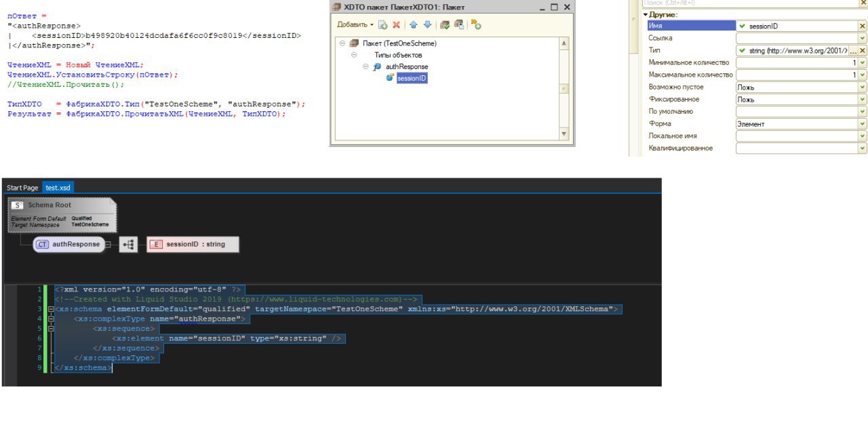Open the Квалифицированное dropdown
Viewport: 868px width, 425px height.
(863, 148)
